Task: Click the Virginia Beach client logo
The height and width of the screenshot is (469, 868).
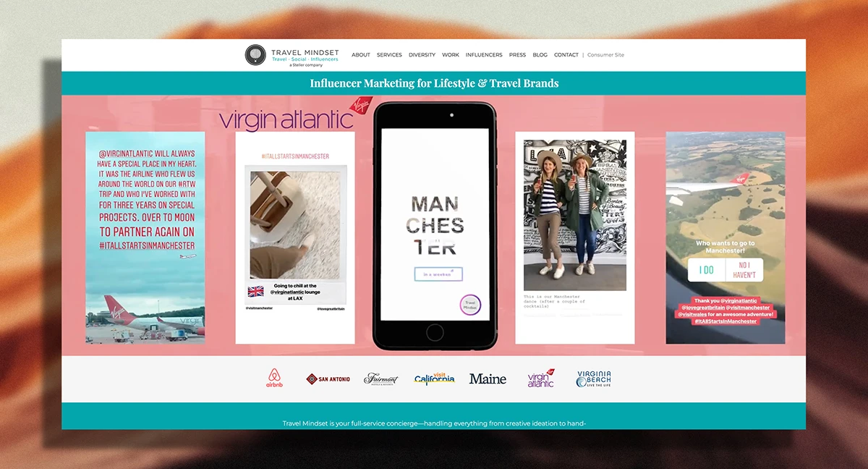Action: pos(594,379)
